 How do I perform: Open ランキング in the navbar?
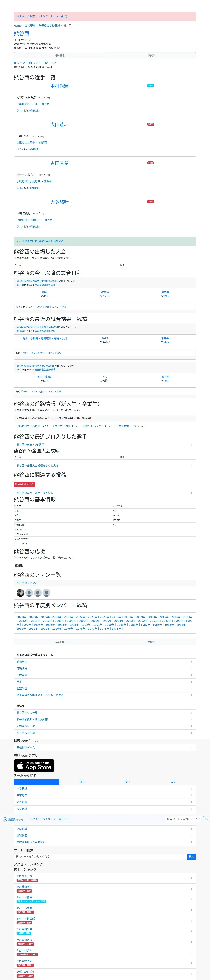pos(49,819)
